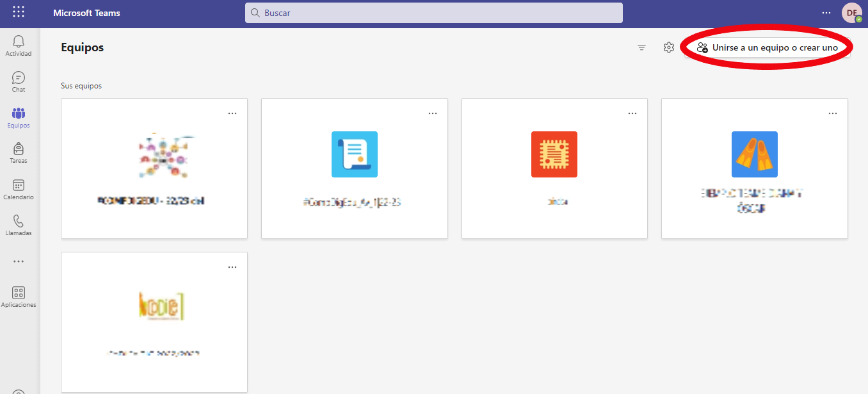Open Llamadas in the left sidebar

tap(19, 226)
